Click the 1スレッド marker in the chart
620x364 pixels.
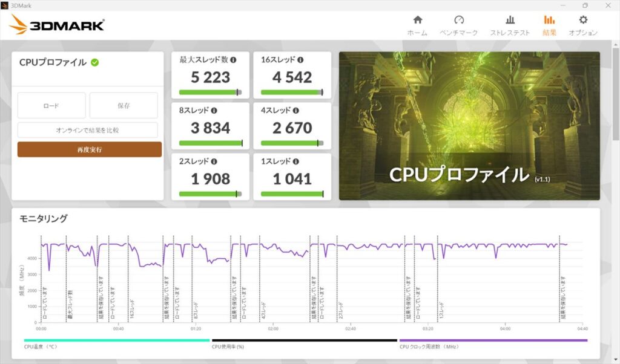441,310
